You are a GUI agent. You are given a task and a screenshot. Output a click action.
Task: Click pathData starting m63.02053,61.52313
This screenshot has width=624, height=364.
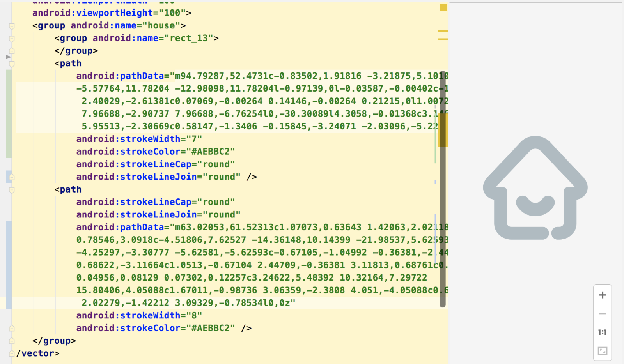pos(262,227)
